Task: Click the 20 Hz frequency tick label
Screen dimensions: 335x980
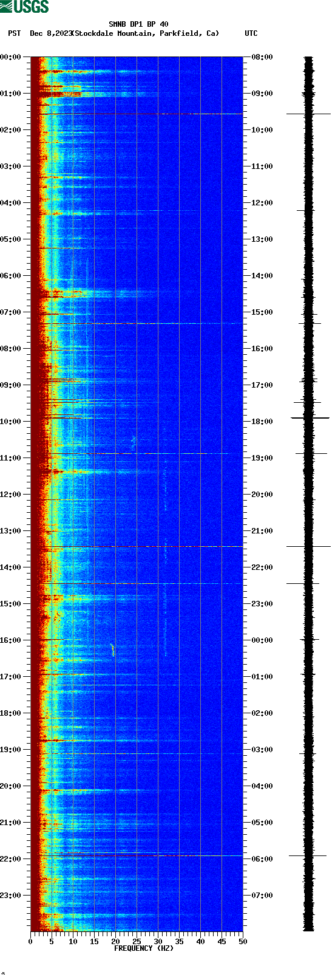Action: coord(115,942)
